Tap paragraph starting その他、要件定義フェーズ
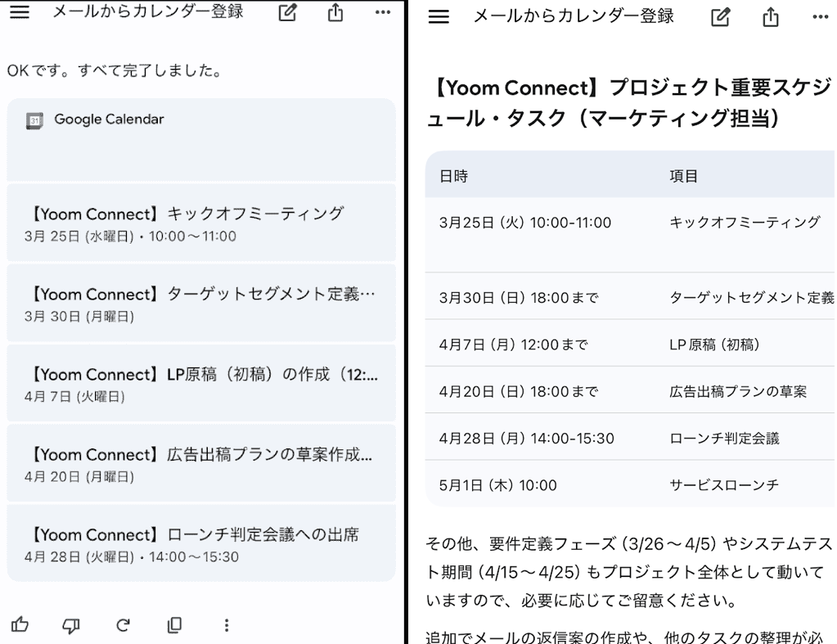Viewport: 837px width, 644px height. click(630, 573)
